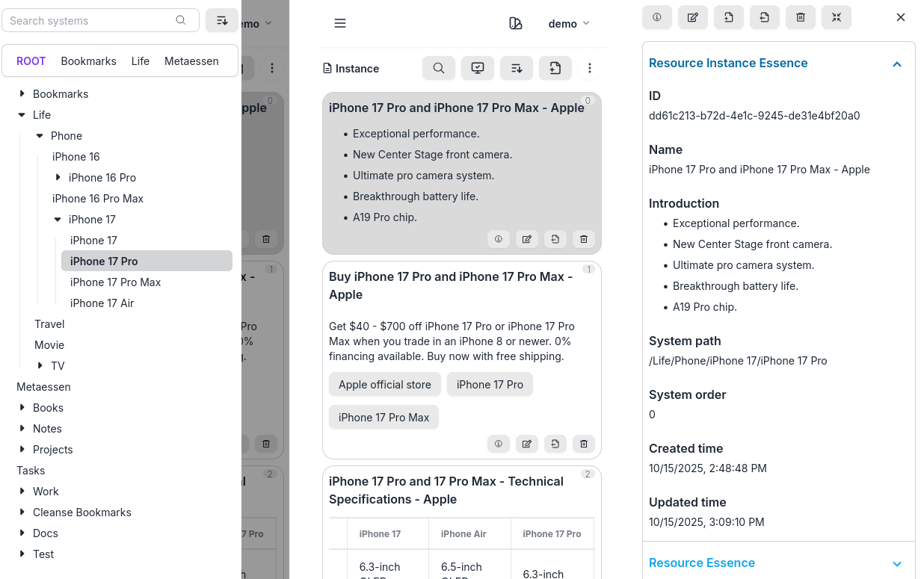Click the search icon beside the Instance label
This screenshot has width=924, height=579.
coord(439,68)
